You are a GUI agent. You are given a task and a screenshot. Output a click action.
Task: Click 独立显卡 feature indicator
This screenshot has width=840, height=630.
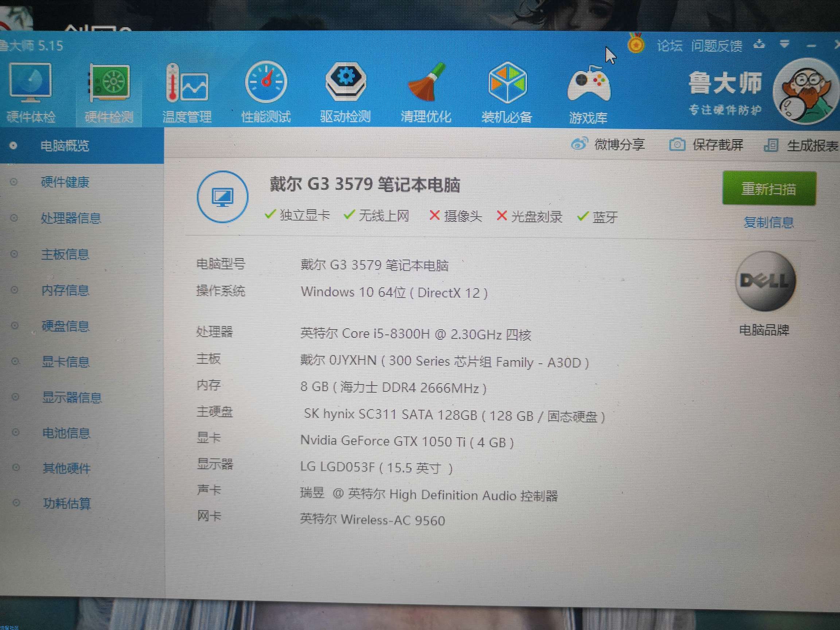297,215
